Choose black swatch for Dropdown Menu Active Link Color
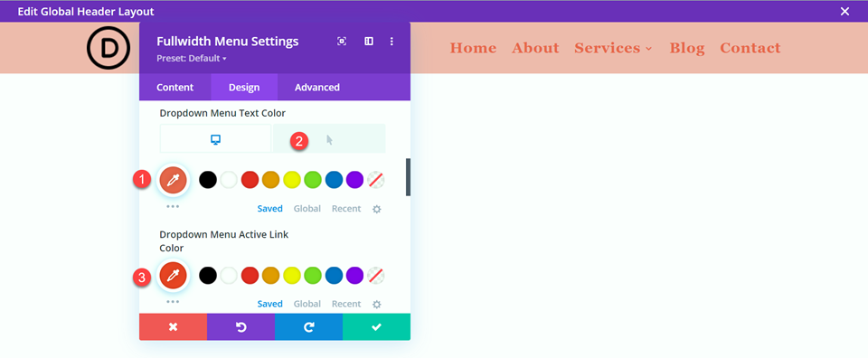The width and height of the screenshot is (868, 358). click(x=208, y=275)
